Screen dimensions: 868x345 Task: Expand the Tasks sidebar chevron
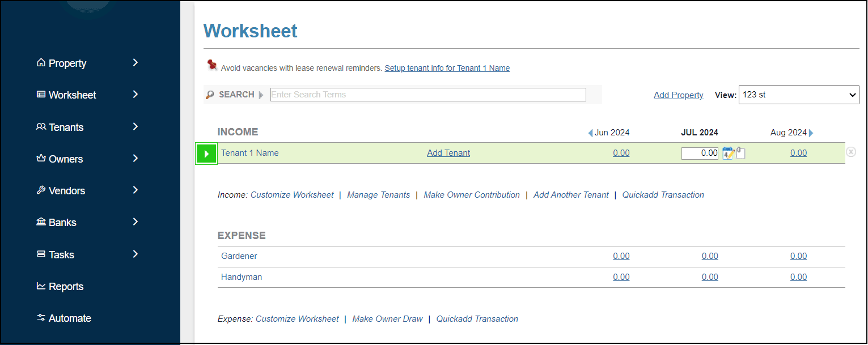136,254
